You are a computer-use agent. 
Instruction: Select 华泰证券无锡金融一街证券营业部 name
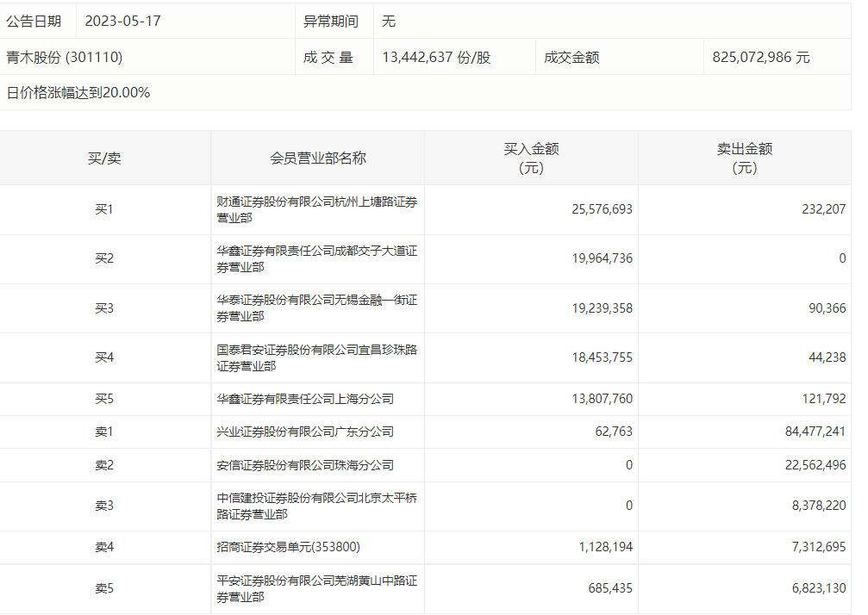pyautogui.click(x=316, y=308)
